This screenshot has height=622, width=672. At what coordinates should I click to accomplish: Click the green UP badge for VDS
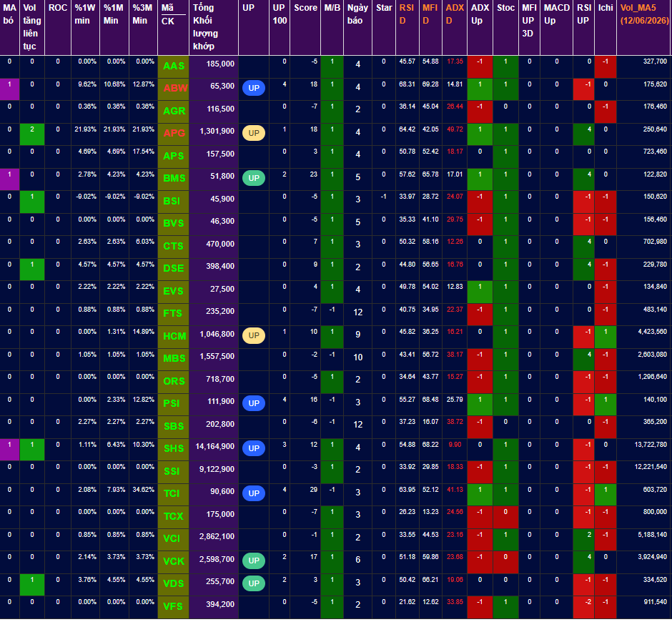(254, 583)
